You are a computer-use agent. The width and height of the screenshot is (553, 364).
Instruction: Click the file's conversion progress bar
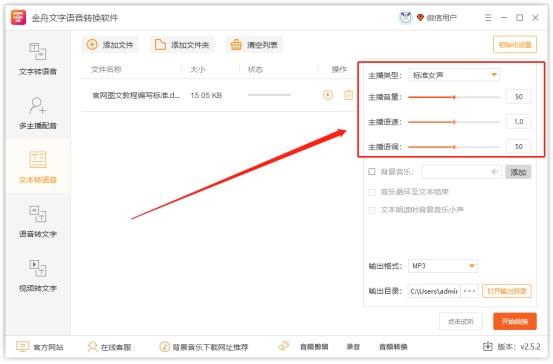(269, 95)
